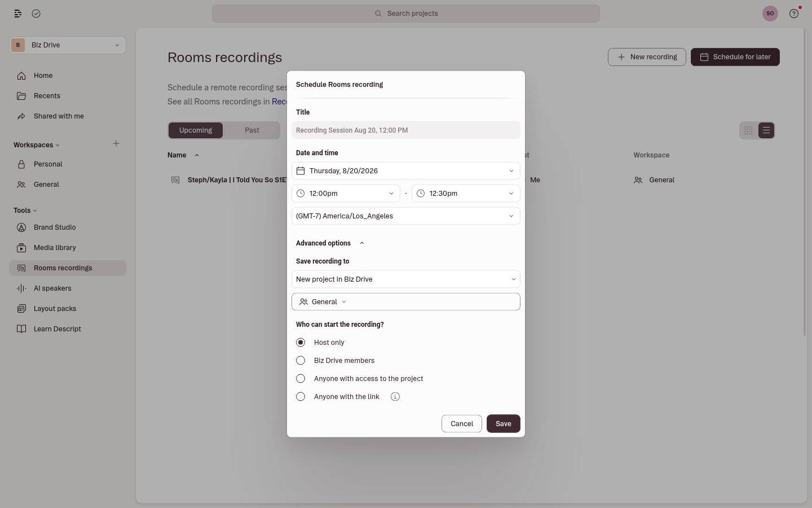This screenshot has width=812, height=508.
Task: Open the Steph/Kayla I Told You So recording
Action: point(237,180)
